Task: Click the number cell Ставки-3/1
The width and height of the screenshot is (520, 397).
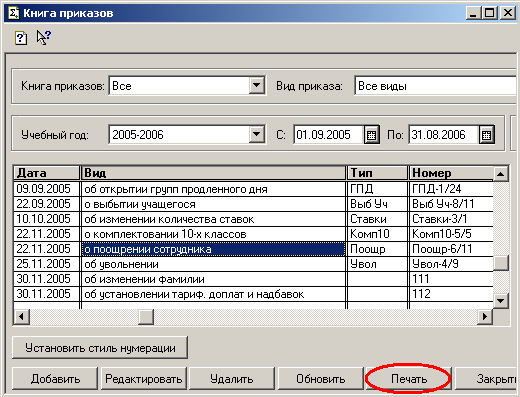Action: click(451, 219)
